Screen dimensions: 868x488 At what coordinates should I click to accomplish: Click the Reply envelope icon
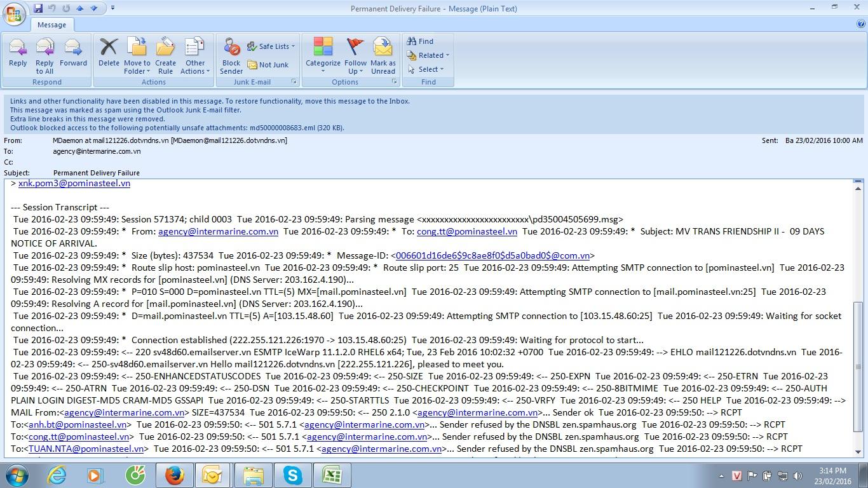click(x=18, y=48)
